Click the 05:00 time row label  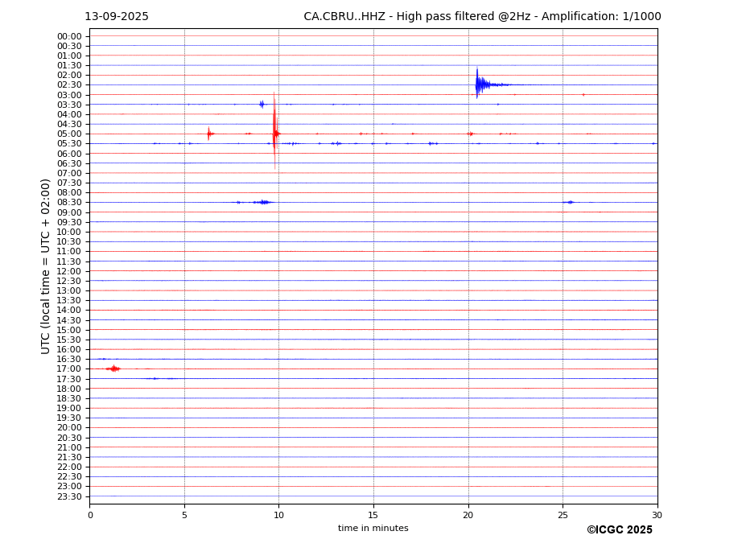pyautogui.click(x=69, y=134)
